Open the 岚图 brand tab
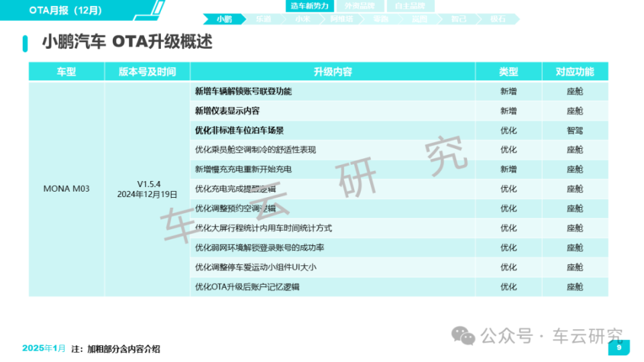 tap(420, 19)
